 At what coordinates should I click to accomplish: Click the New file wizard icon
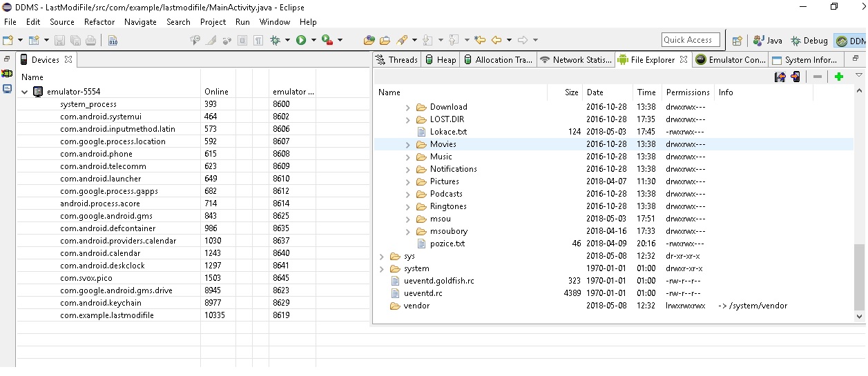coord(8,41)
